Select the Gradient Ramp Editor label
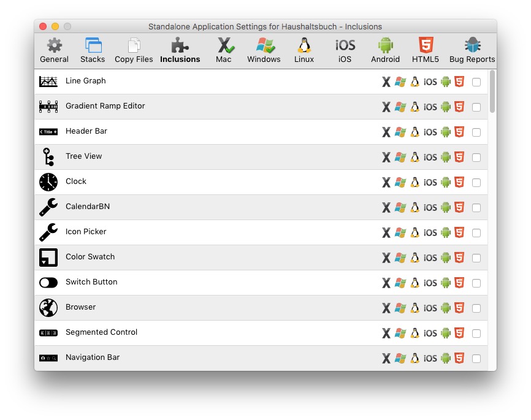 click(x=105, y=105)
